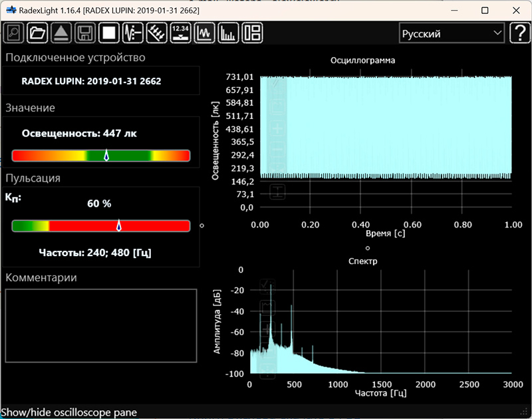Click the device search magnifier icon
The width and height of the screenshot is (532, 419).
(14, 33)
